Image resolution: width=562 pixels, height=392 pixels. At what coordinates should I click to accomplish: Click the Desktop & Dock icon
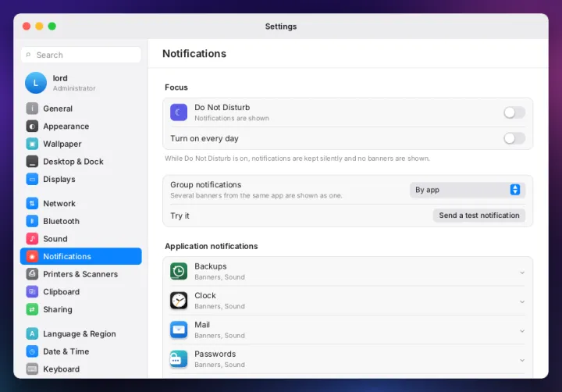pos(32,162)
